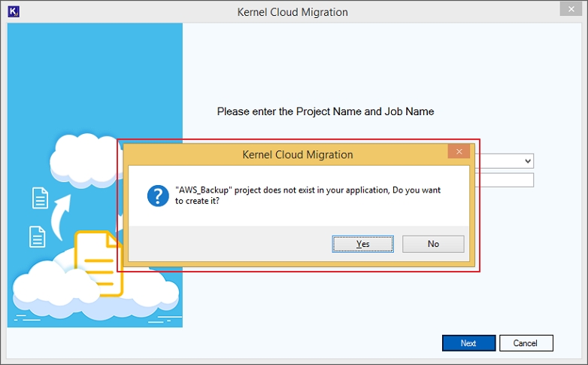Click the AWS_Backup project message text
Screen dimensions: 588x365
pyautogui.click(x=308, y=195)
